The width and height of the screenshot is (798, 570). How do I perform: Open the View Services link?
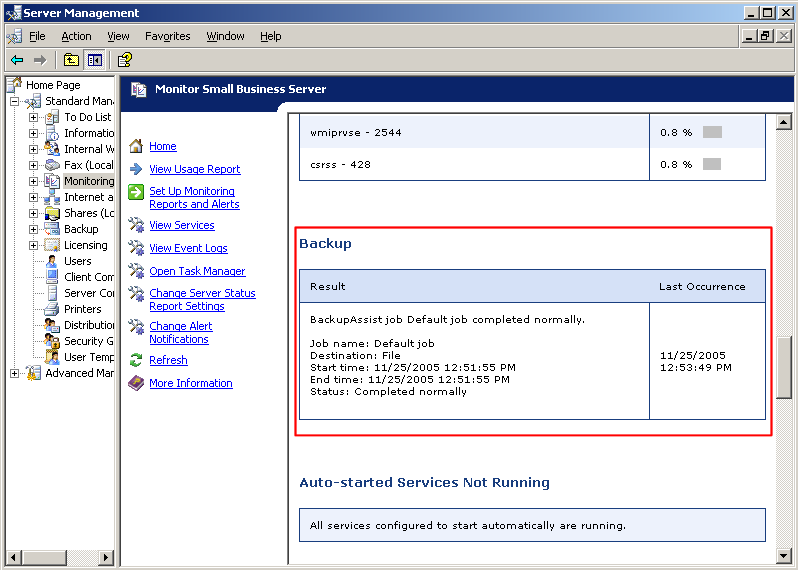(x=182, y=225)
